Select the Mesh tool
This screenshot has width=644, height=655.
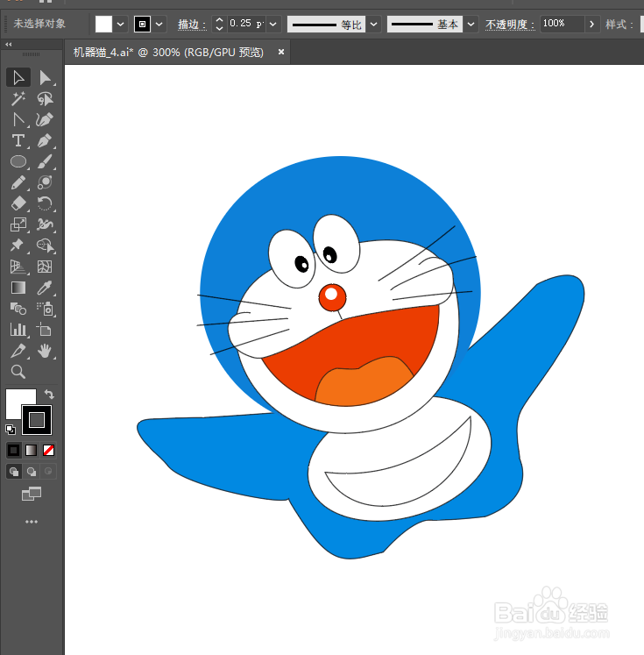[45, 267]
